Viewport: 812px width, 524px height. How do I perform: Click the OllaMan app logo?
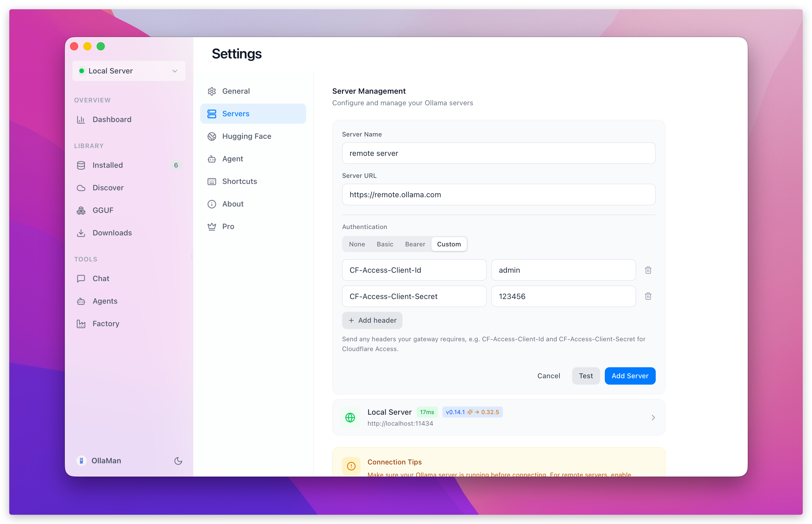tap(81, 461)
